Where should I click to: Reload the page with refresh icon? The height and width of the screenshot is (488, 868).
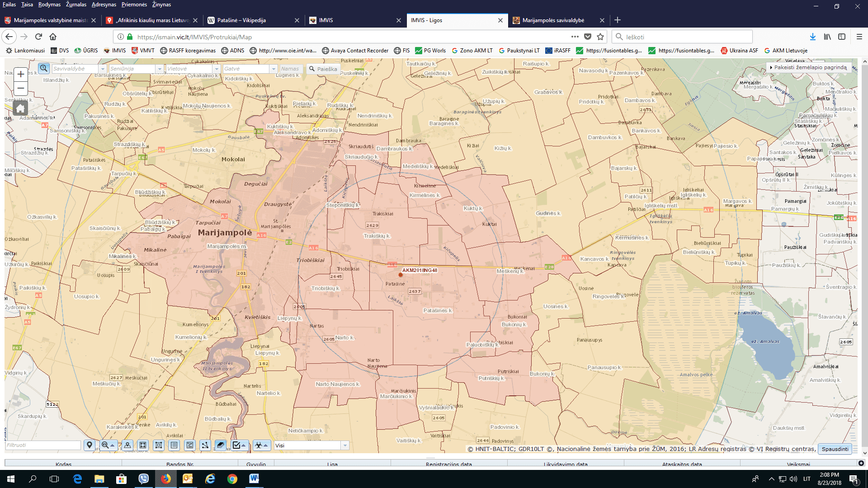coord(38,37)
